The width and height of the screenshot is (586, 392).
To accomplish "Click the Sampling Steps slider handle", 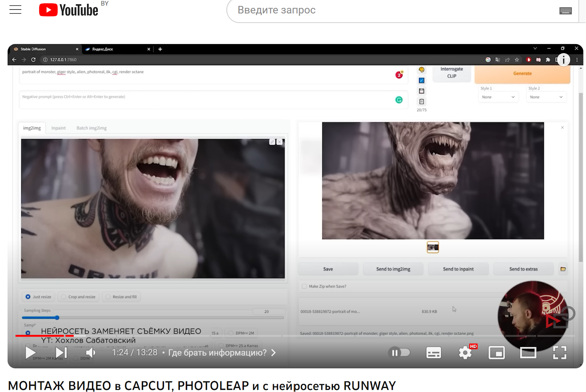I will coord(57,318).
